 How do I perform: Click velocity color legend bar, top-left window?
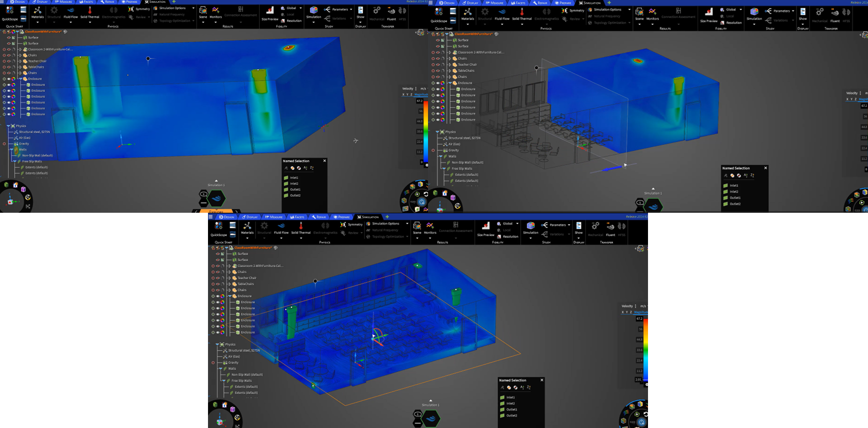425,132
